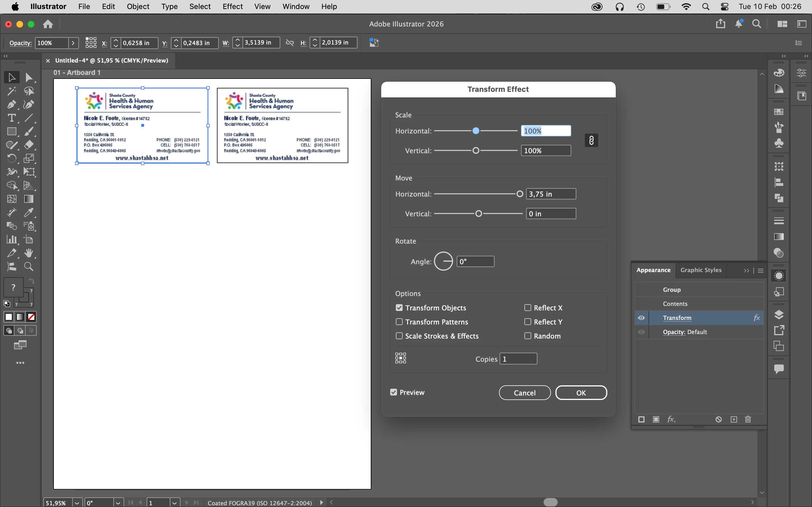This screenshot has height=507, width=812.
Task: Click the Cancel button
Action: [x=524, y=393]
